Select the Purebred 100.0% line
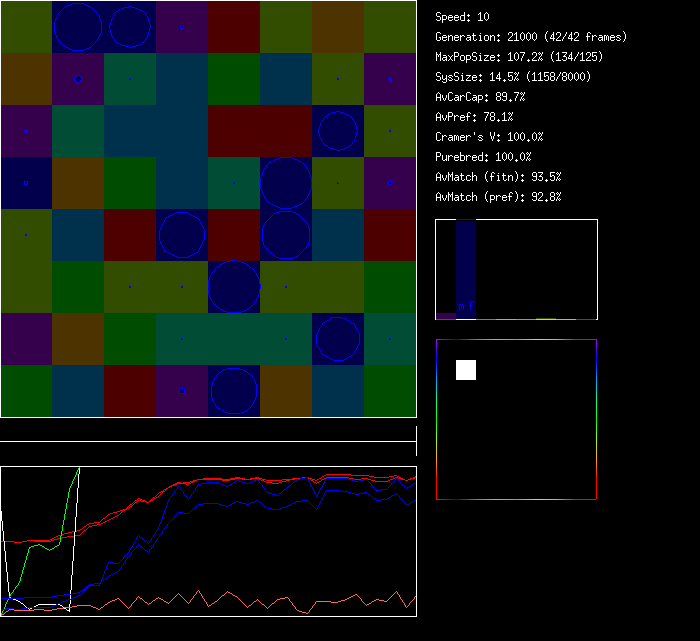This screenshot has width=700, height=641. pyautogui.click(x=483, y=157)
